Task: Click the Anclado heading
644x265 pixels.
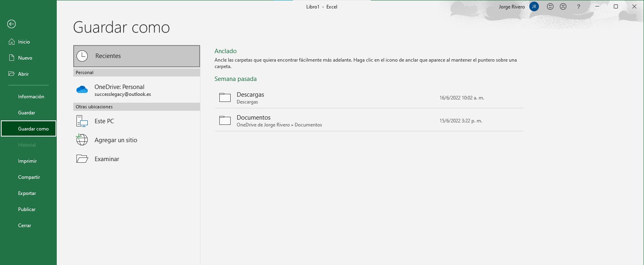Action: pyautogui.click(x=225, y=51)
